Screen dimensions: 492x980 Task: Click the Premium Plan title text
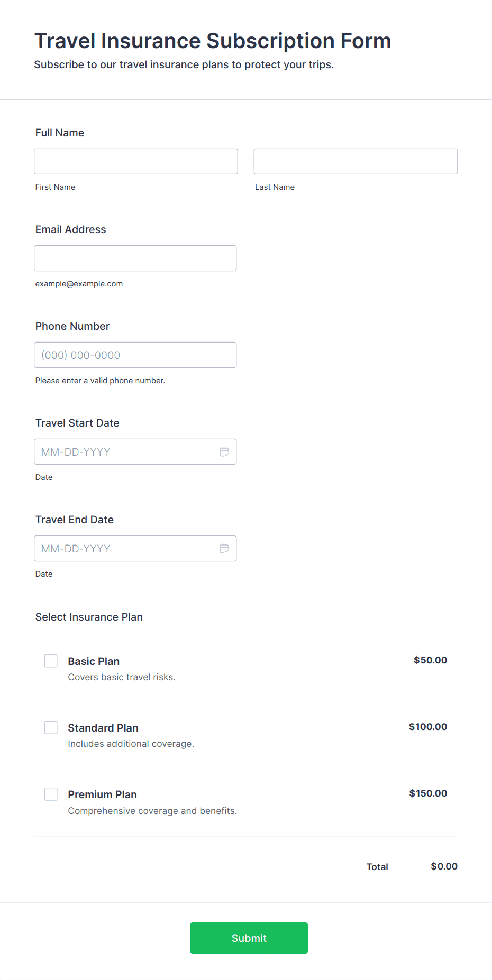(x=102, y=794)
